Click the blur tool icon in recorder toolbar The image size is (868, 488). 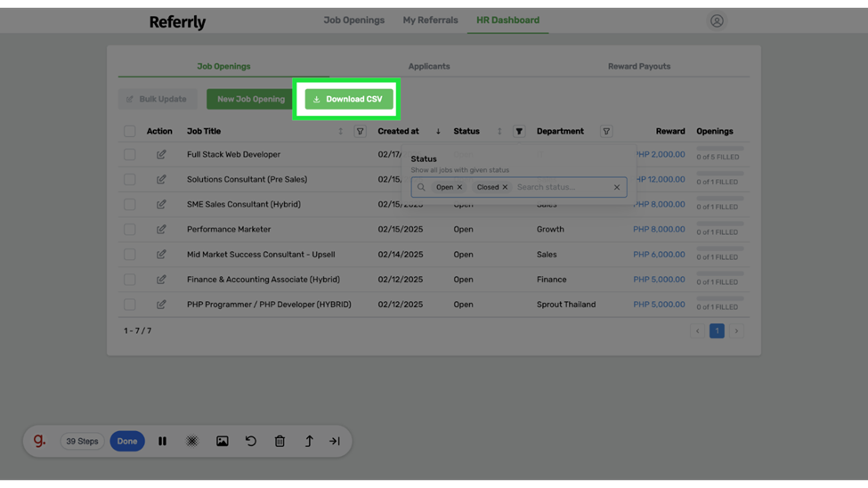191,441
